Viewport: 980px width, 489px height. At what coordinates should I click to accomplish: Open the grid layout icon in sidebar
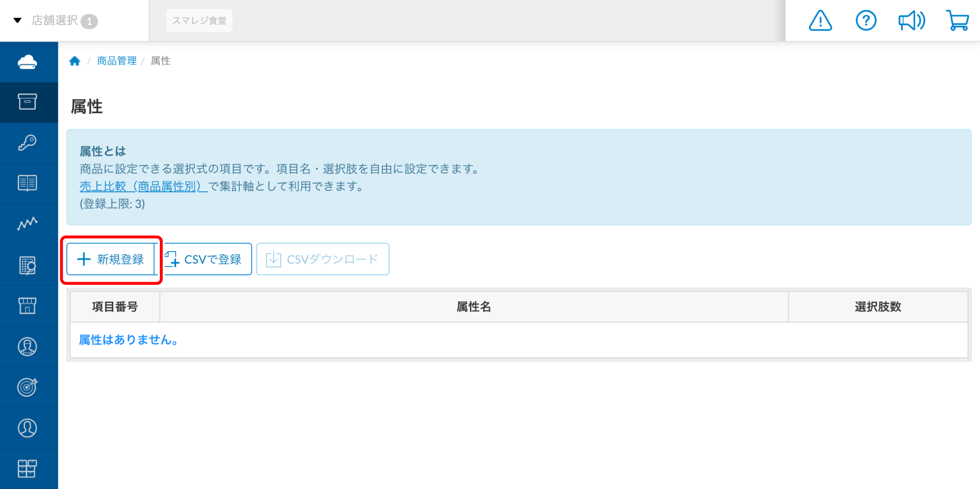tap(28, 468)
